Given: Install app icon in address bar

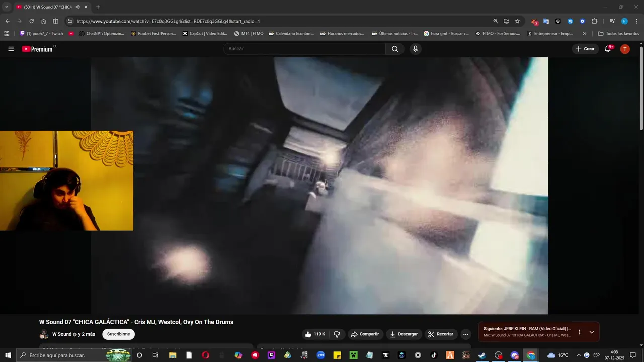Looking at the screenshot, I should click(506, 21).
